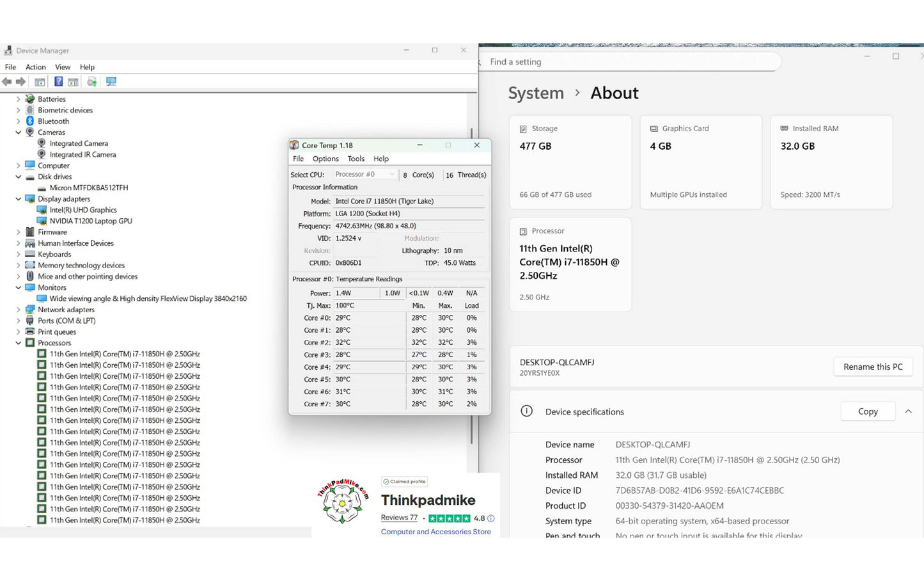
Task: Expand the Network adapters category
Action: coord(19,310)
